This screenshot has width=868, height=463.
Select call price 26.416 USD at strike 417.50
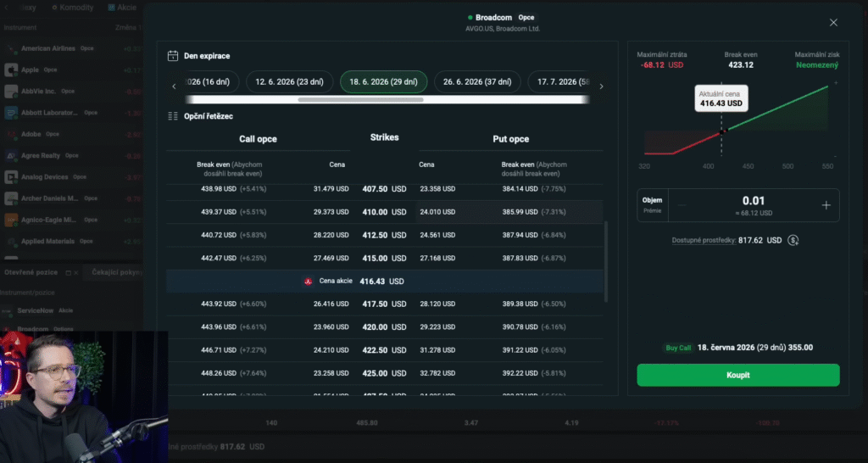pos(331,304)
